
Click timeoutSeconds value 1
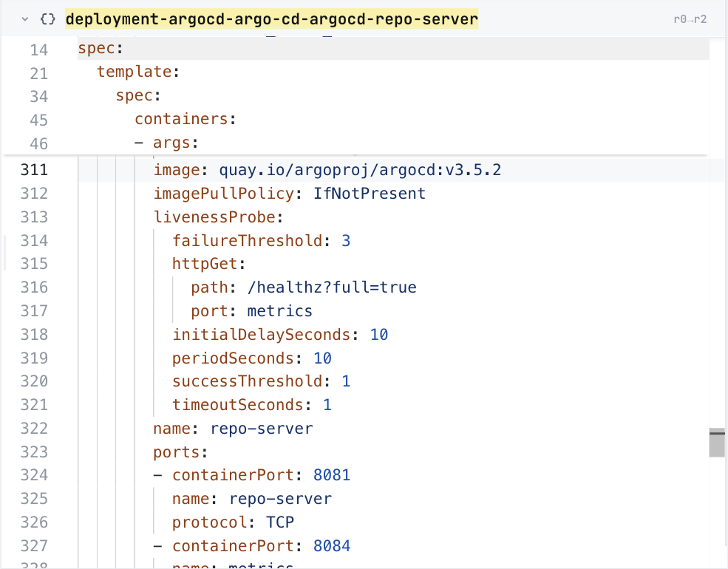coord(327,405)
